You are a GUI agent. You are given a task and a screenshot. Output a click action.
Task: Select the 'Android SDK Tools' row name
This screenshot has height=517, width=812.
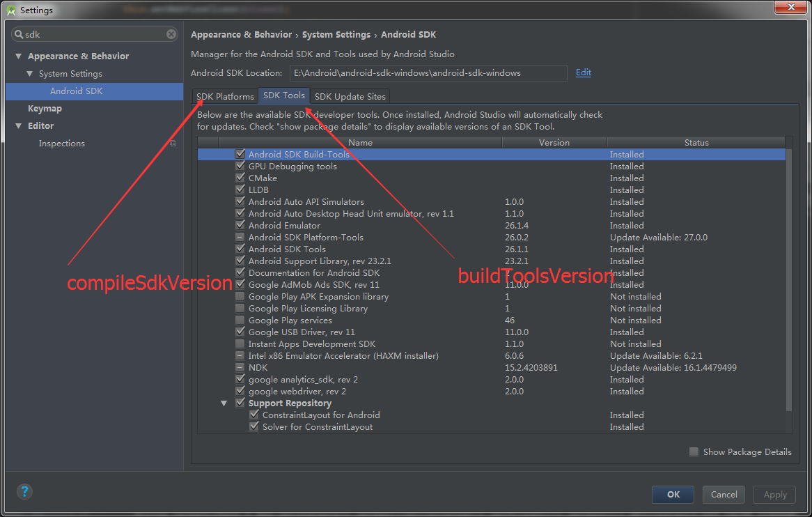pos(287,249)
